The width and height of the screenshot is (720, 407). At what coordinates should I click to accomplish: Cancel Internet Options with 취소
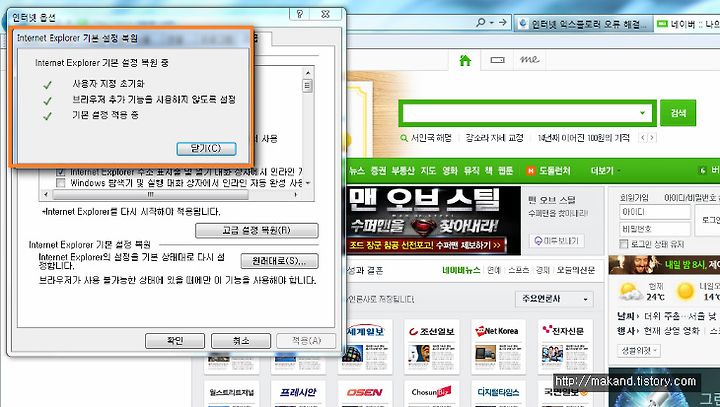241,341
